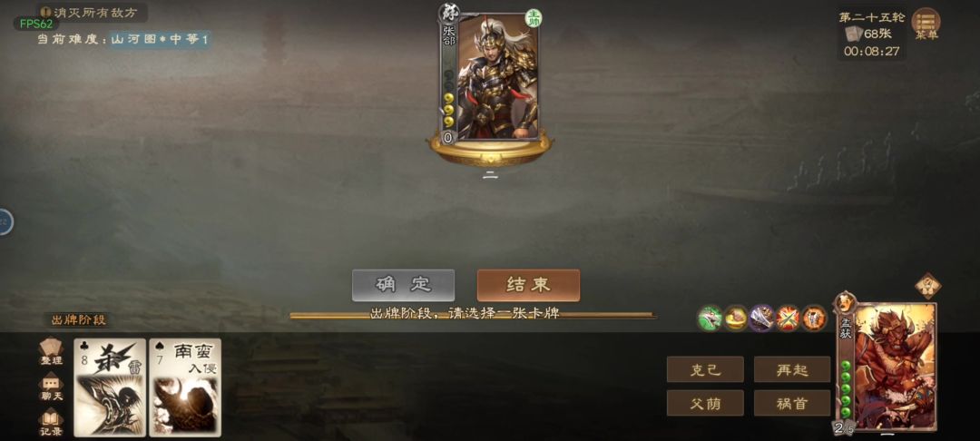This screenshot has height=441, width=980.
Task: Click the red crossed swords icon
Action: click(x=789, y=318)
